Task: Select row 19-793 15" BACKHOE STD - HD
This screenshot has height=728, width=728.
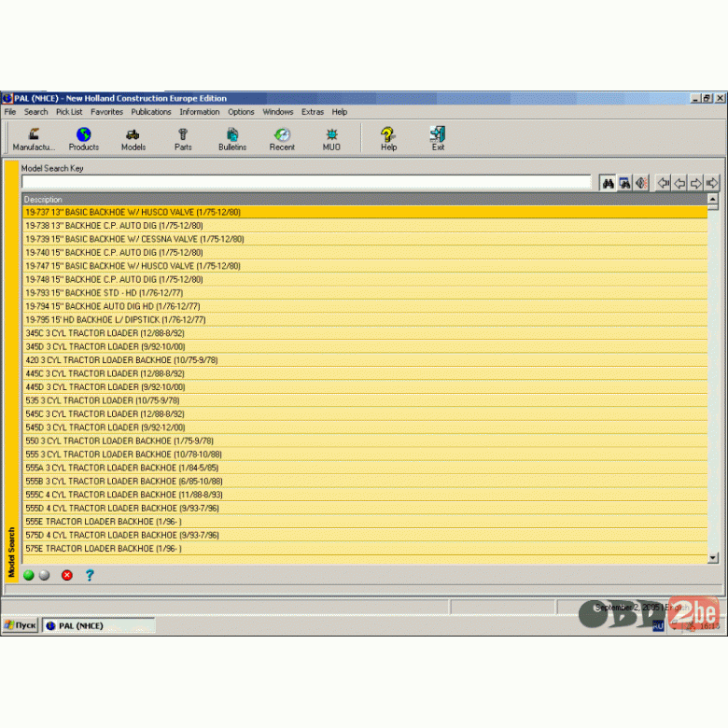Action: point(364,293)
